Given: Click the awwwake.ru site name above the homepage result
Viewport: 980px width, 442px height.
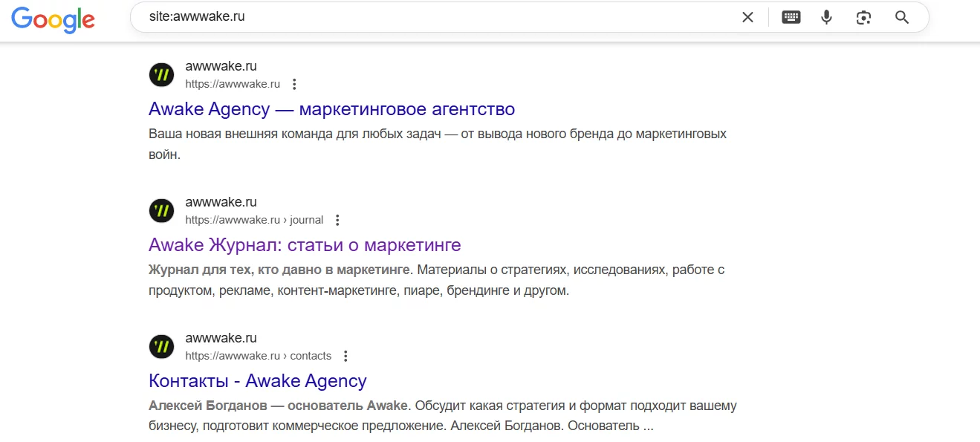Looking at the screenshot, I should click(221, 66).
